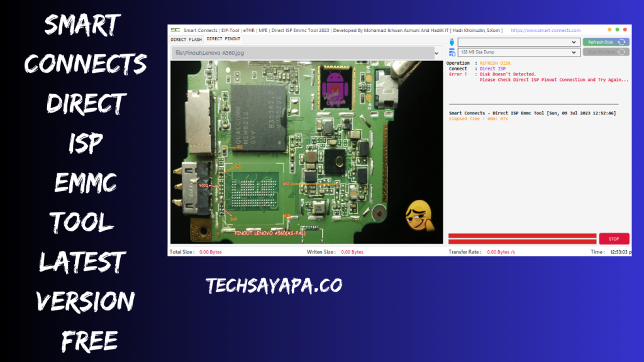
Task: Click the 'Error !' label in the log
Action: [458, 74]
